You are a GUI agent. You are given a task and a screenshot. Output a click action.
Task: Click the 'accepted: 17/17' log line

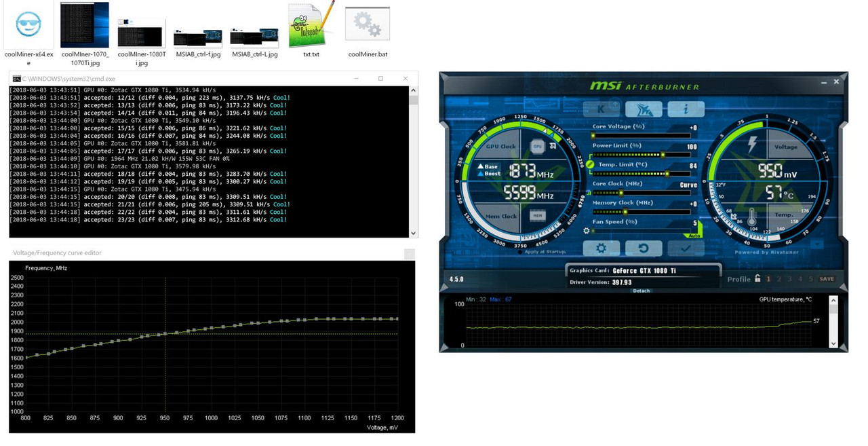pos(150,151)
